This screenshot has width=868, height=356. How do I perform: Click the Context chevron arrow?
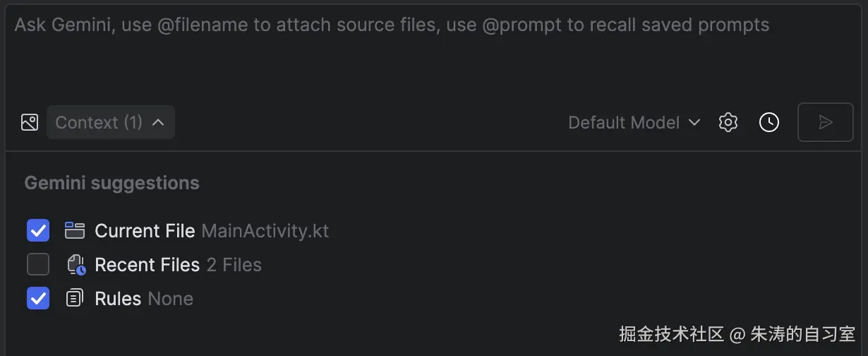coord(158,122)
